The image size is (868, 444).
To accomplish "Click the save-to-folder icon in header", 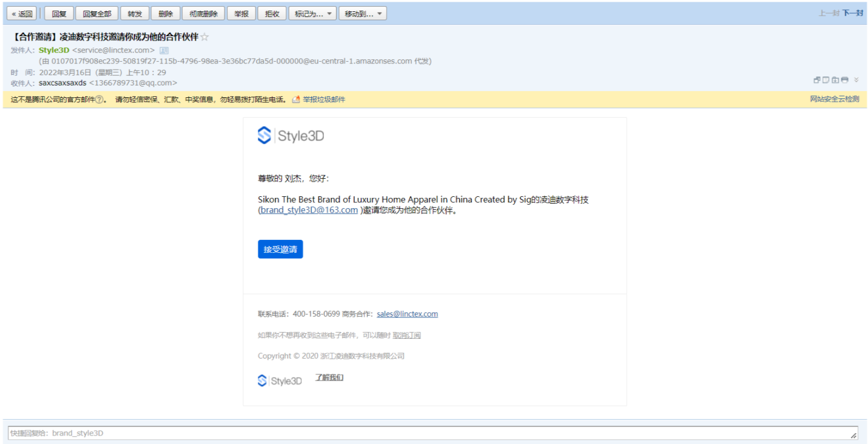I will point(835,80).
